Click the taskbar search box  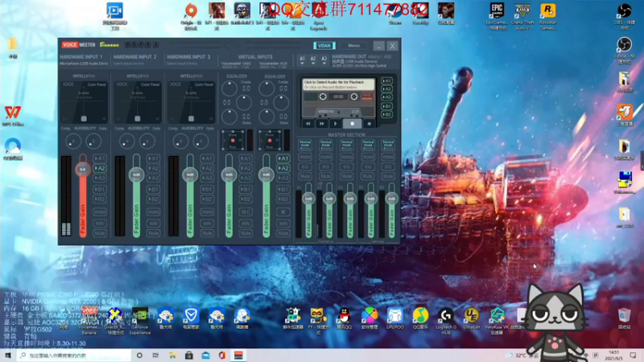(x=74, y=356)
